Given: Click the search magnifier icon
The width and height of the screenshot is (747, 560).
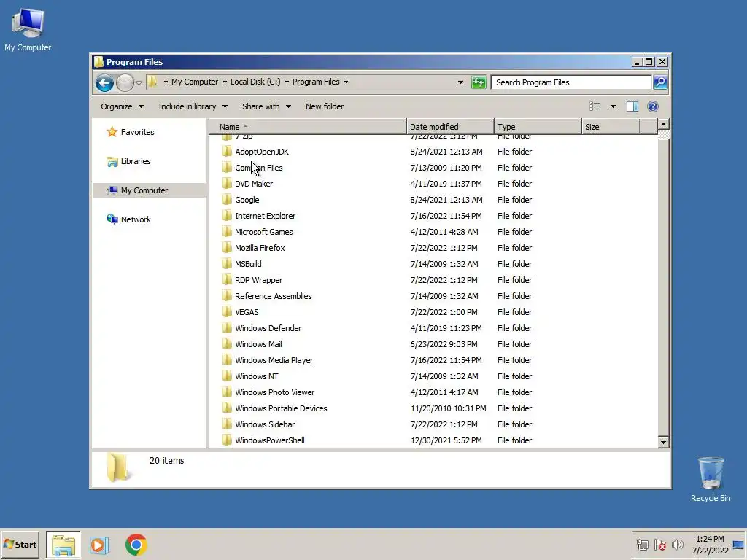Looking at the screenshot, I should pyautogui.click(x=659, y=82).
